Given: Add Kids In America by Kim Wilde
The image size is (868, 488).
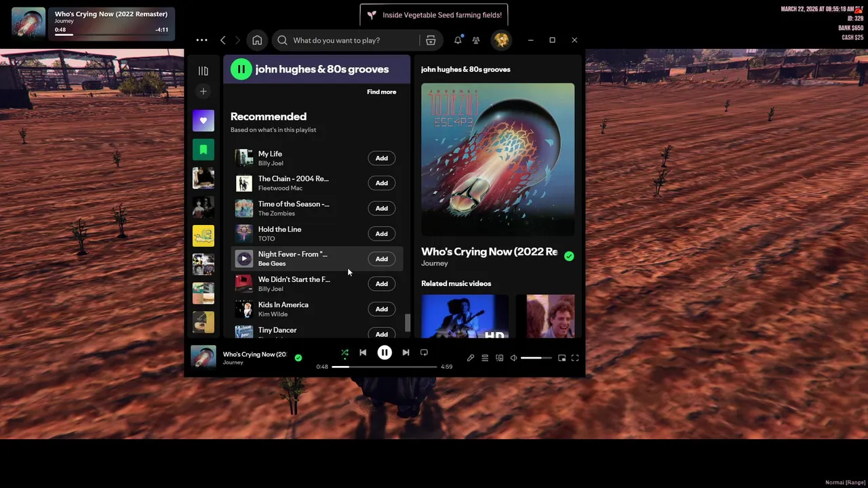Looking at the screenshot, I should coord(382,309).
